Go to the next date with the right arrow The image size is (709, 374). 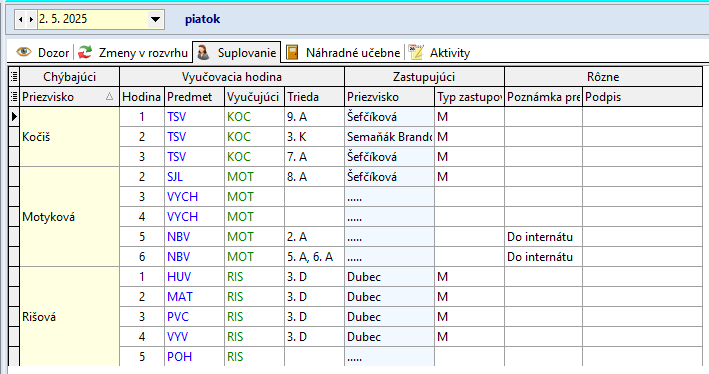pyautogui.click(x=31, y=19)
